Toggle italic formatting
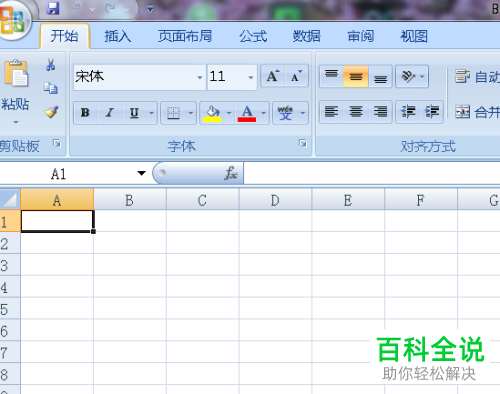The width and height of the screenshot is (500, 394). (x=110, y=113)
